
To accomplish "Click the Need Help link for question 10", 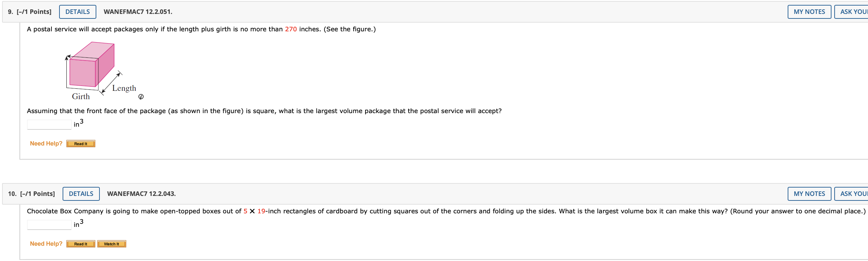I will 46,244.
